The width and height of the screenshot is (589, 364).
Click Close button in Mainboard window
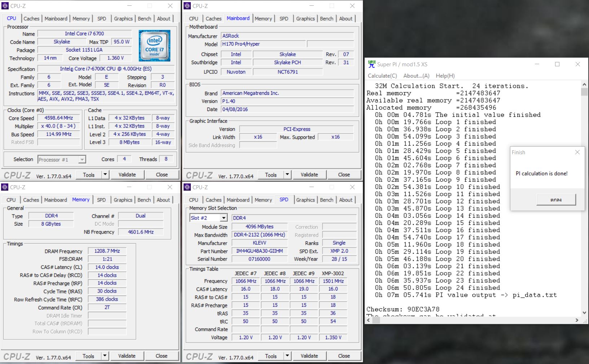pos(344,175)
